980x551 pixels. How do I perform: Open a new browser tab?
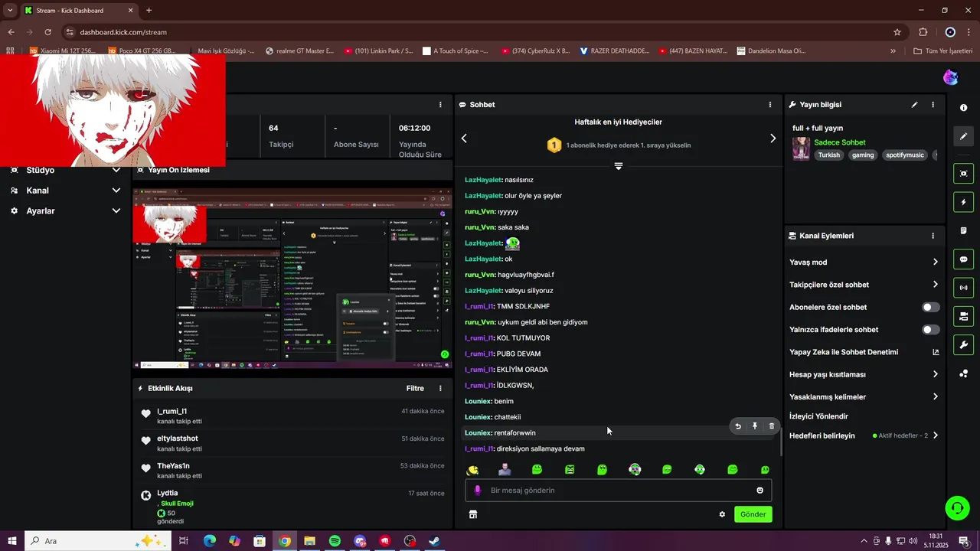(149, 11)
